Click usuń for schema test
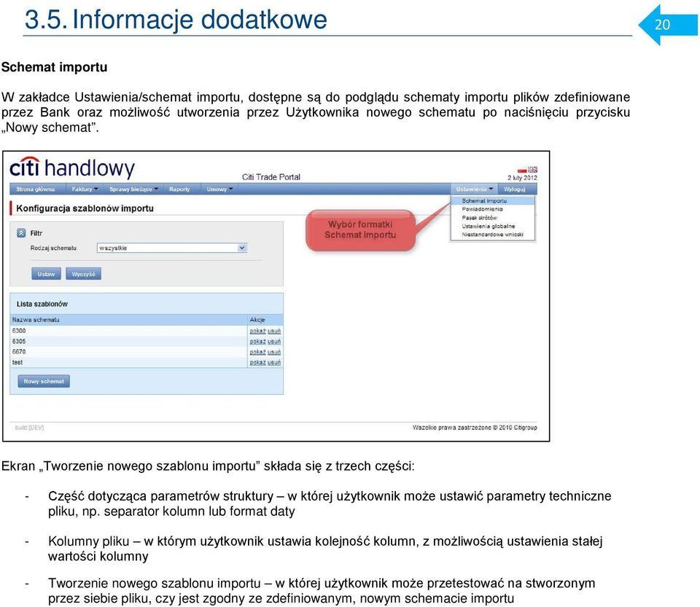 coord(274,363)
